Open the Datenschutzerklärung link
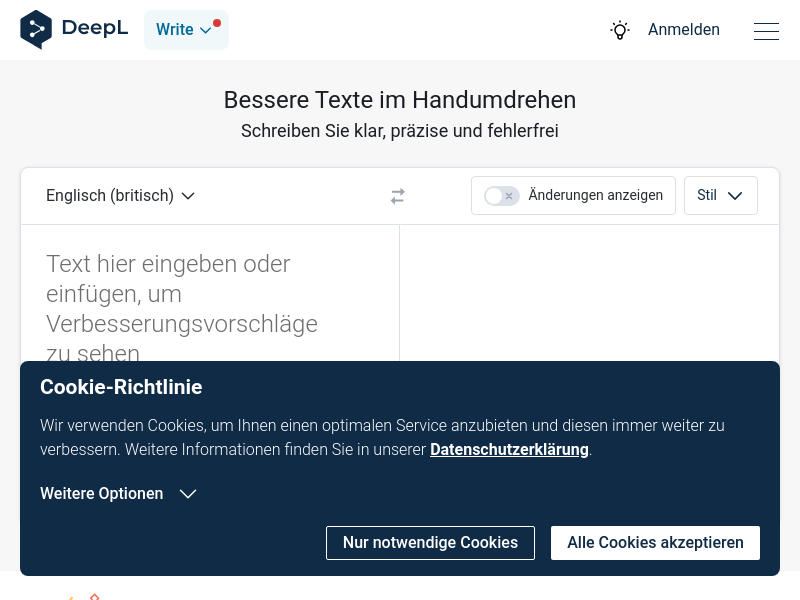The image size is (800, 600). coord(509,449)
